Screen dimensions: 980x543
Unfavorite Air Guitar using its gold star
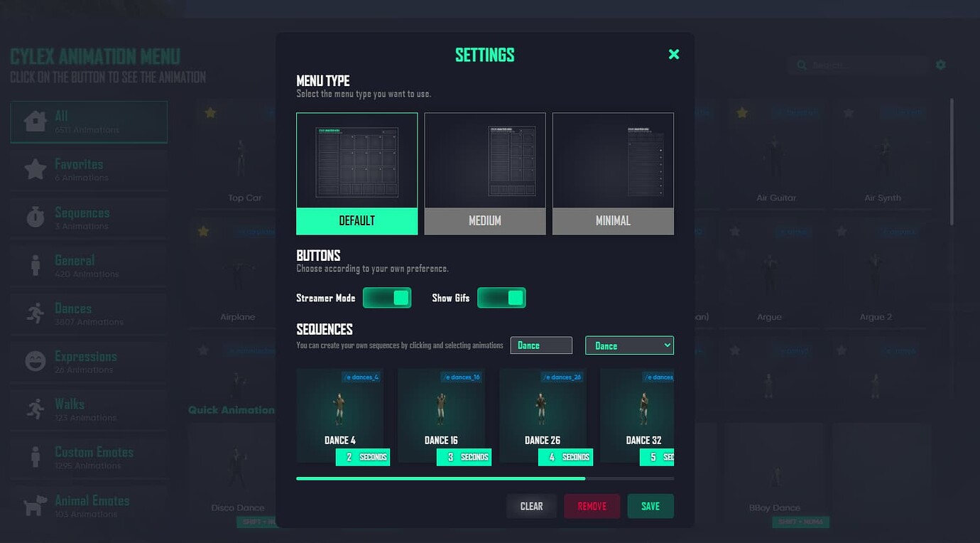click(x=742, y=112)
